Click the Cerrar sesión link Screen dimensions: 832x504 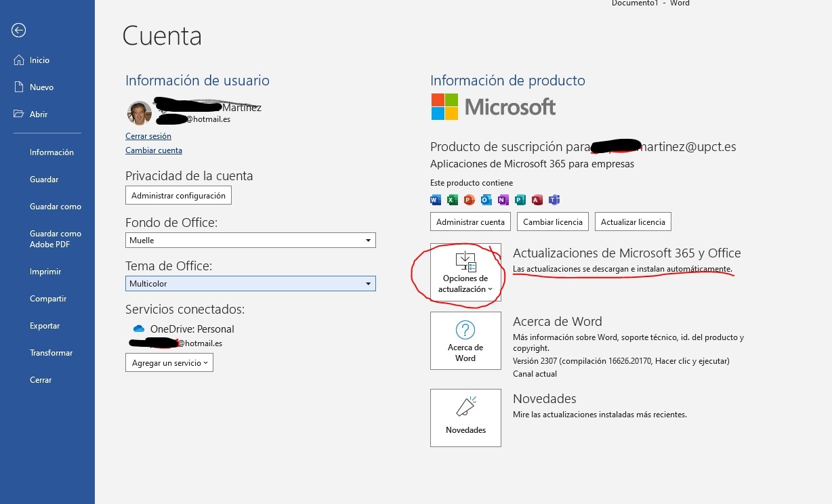point(148,136)
